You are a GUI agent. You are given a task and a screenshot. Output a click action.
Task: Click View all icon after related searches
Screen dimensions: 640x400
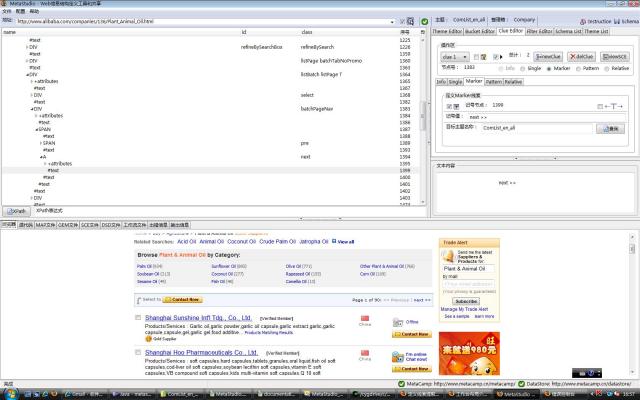coord(334,241)
